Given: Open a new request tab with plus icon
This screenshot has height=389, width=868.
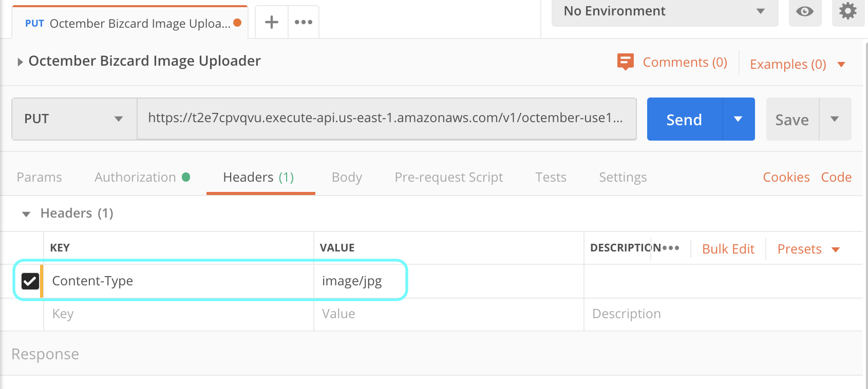Looking at the screenshot, I should [271, 22].
